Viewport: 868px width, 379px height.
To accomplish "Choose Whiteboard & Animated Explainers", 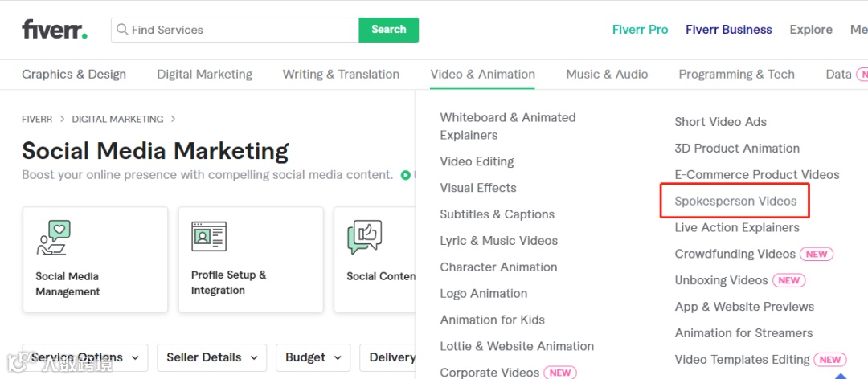I will (508, 126).
